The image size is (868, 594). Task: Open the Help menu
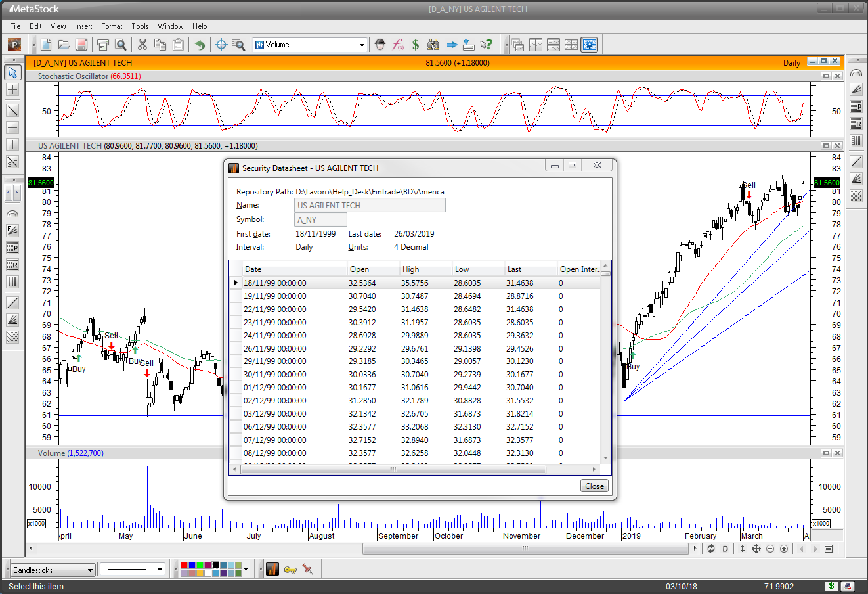click(x=200, y=26)
